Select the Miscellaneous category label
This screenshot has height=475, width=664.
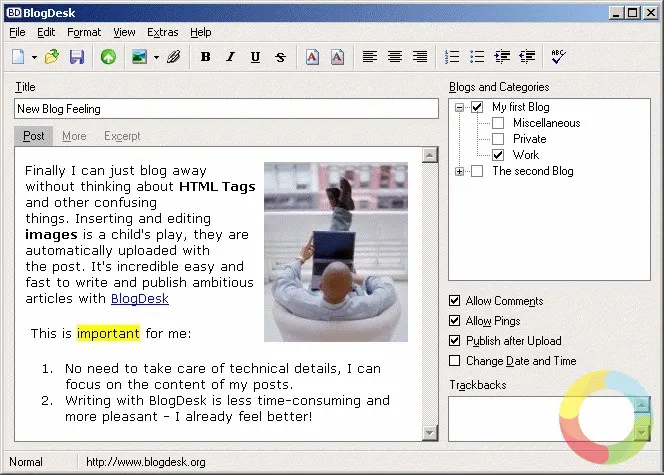[547, 123]
